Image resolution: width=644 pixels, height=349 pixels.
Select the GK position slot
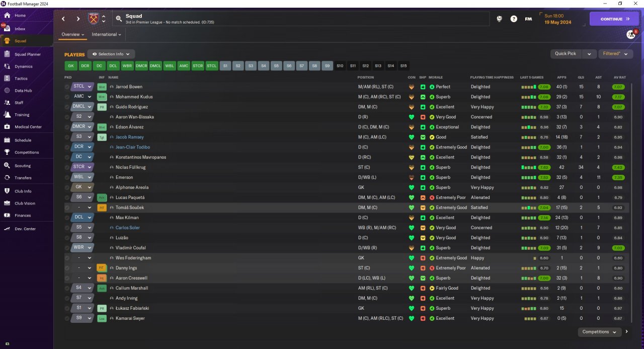point(71,66)
